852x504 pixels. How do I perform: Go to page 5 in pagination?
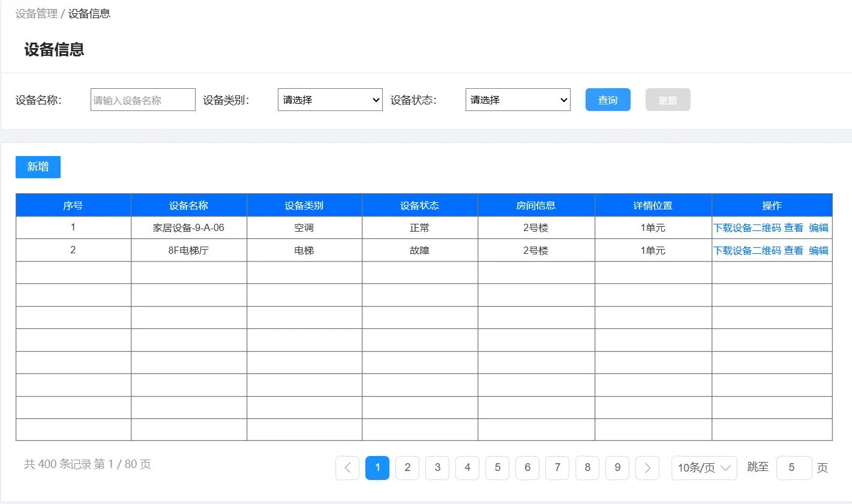click(497, 468)
